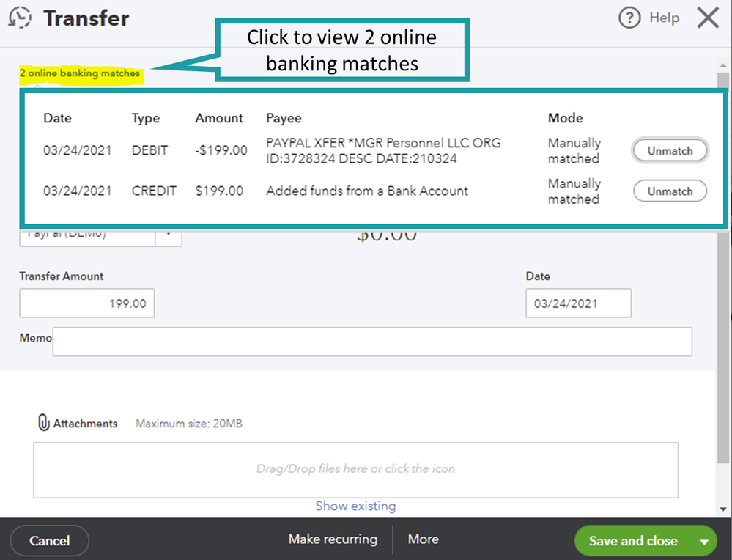Click the DEBIT type cell
The width and height of the screenshot is (732, 560).
(x=149, y=150)
